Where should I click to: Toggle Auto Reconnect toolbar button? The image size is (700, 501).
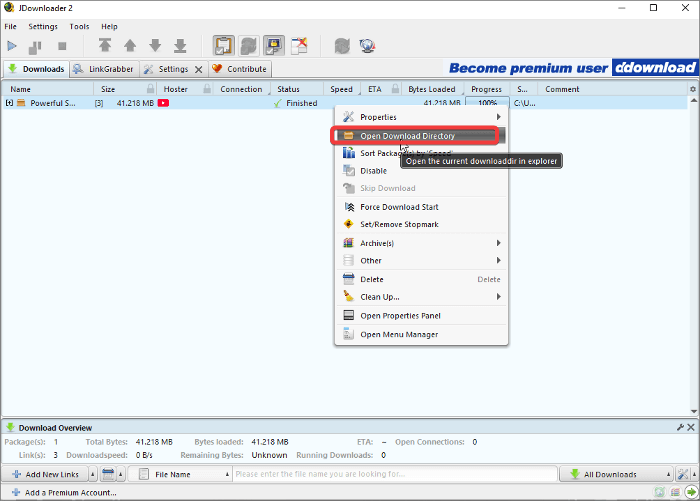pyautogui.click(x=248, y=46)
